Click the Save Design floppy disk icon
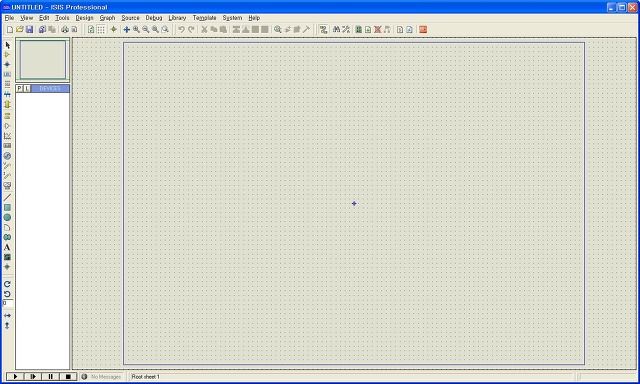Viewport: 640px width, 384px height. (x=29, y=29)
